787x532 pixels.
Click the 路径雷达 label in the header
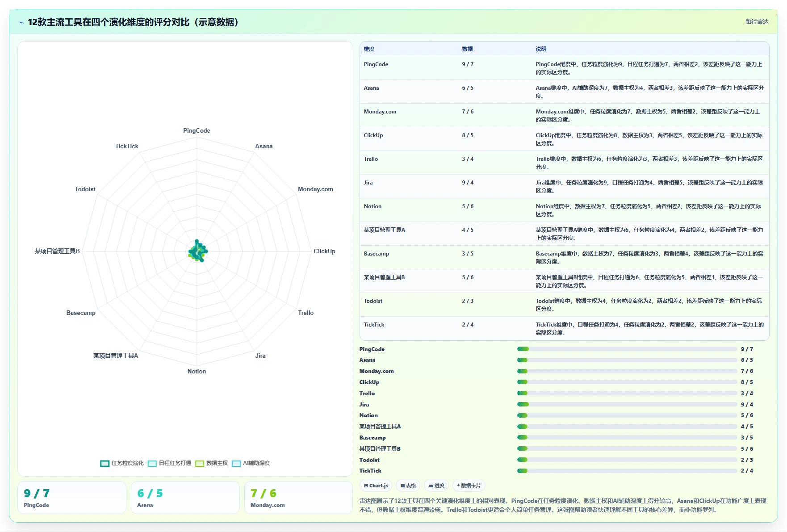click(x=757, y=21)
